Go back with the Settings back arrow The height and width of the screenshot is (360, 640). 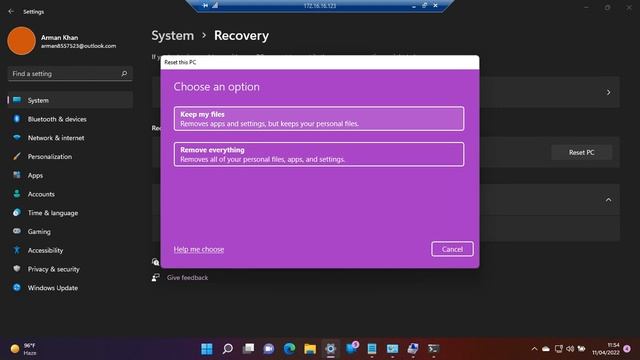(11, 11)
